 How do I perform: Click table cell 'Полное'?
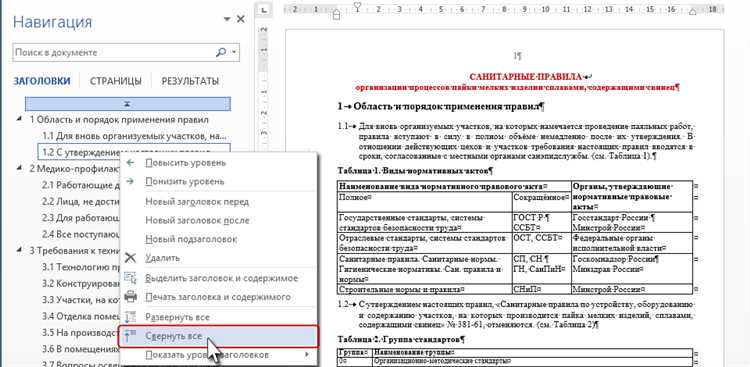(425, 201)
